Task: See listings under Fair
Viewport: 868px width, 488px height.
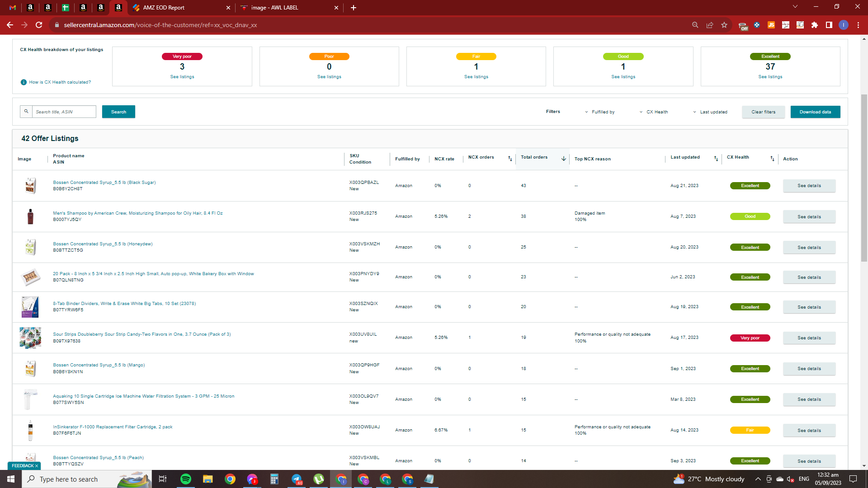Action: 476,77
